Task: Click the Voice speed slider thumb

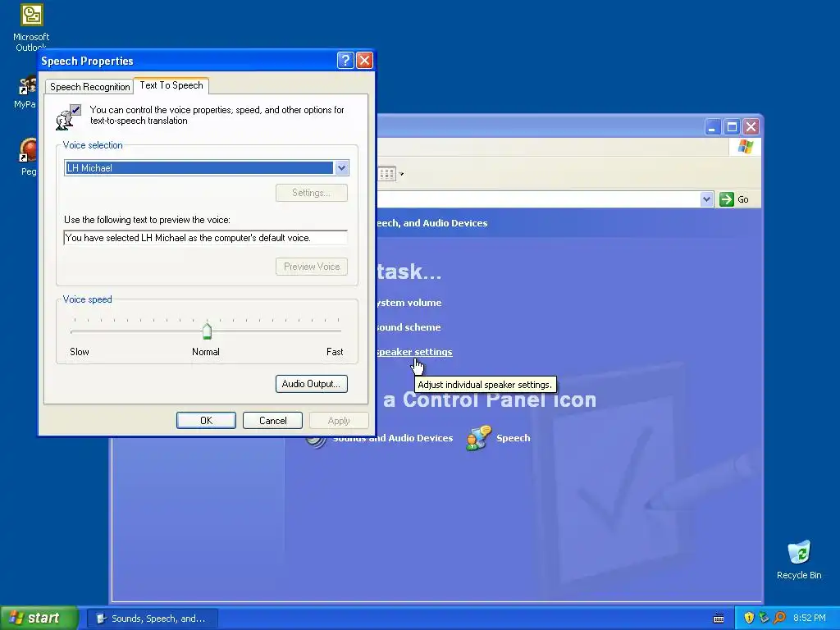Action: 207,331
